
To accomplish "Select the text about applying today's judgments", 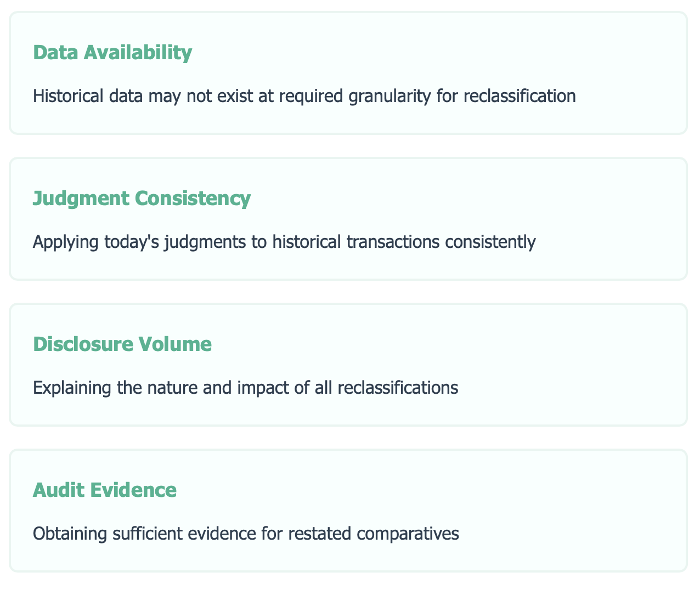I will [x=284, y=242].
